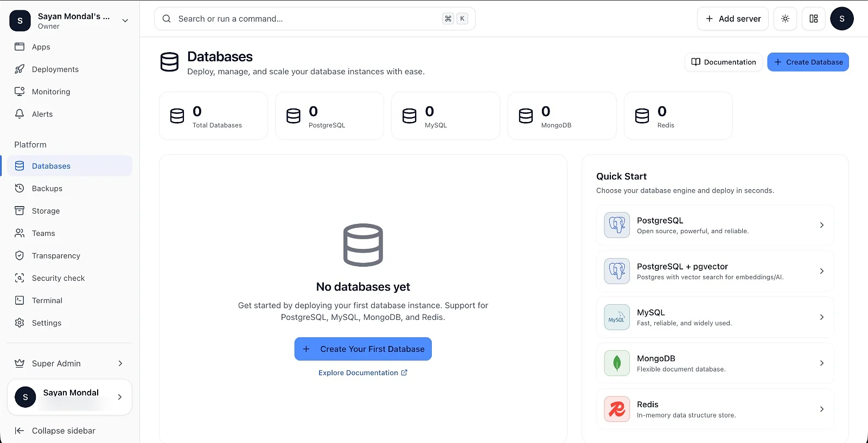Click the Transparency shield icon
The image size is (868, 443).
click(x=20, y=255)
